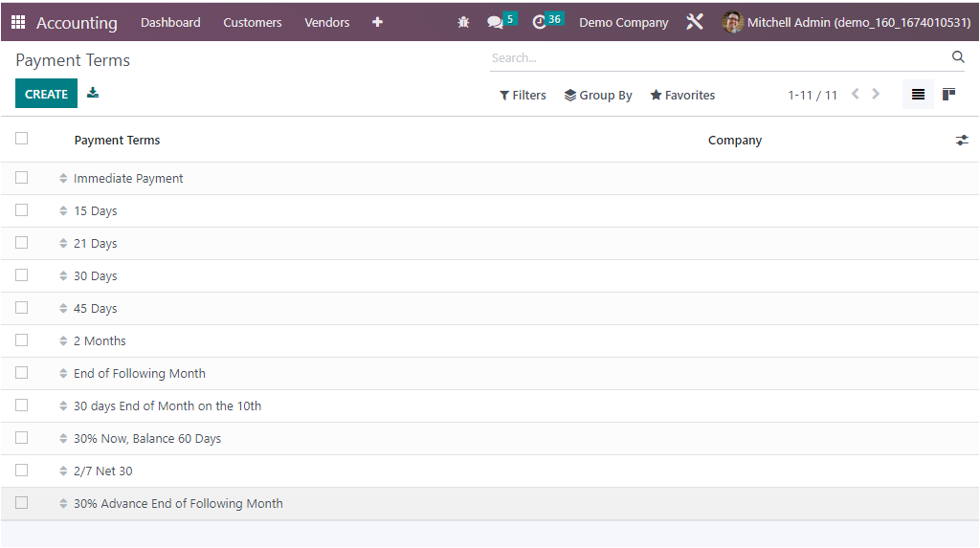Check the 30% Advance End of Following Month checkbox
This screenshot has width=980, height=548.
click(22, 503)
